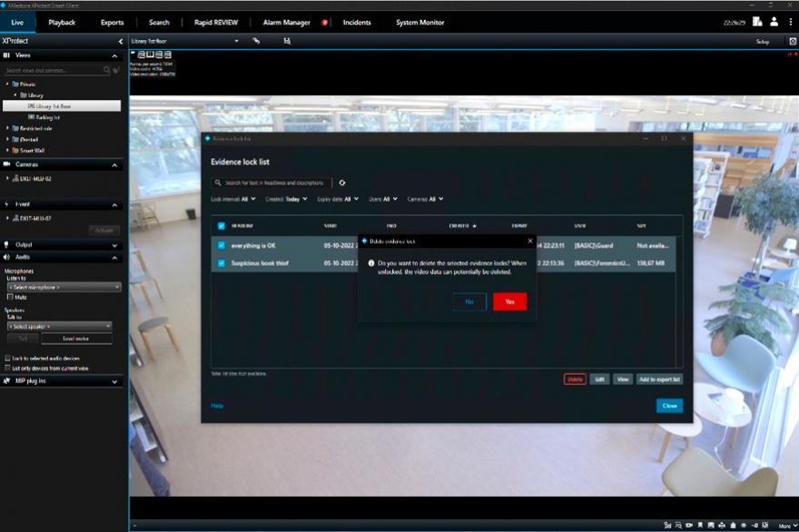The height and width of the screenshot is (532, 799).
Task: Expand the Restricted role folder in Views
Action: [x=8, y=128]
